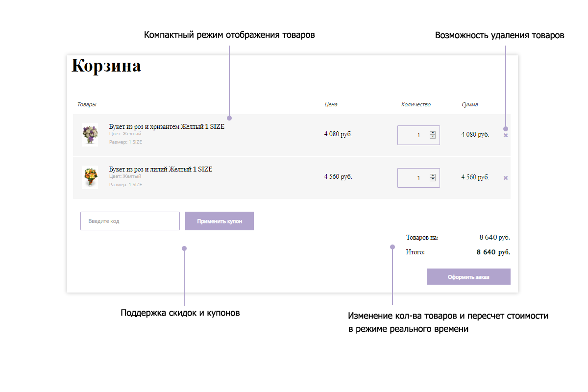Increase quantity of roses and chrysanthemums bouquet

pyautogui.click(x=433, y=133)
